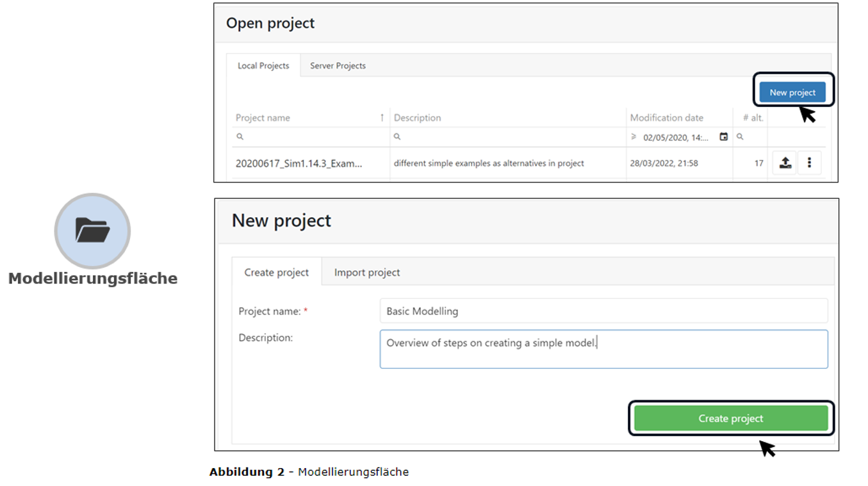Switch to the Import project tab
The image size is (868, 486).
(x=367, y=272)
